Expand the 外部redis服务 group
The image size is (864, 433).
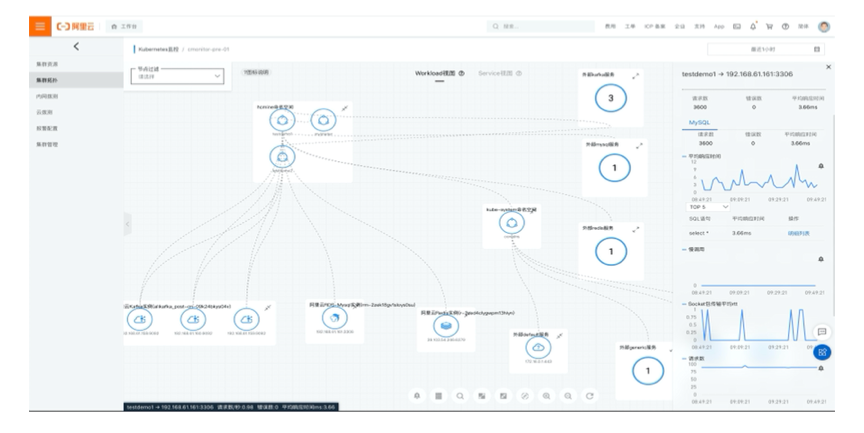coord(636,229)
